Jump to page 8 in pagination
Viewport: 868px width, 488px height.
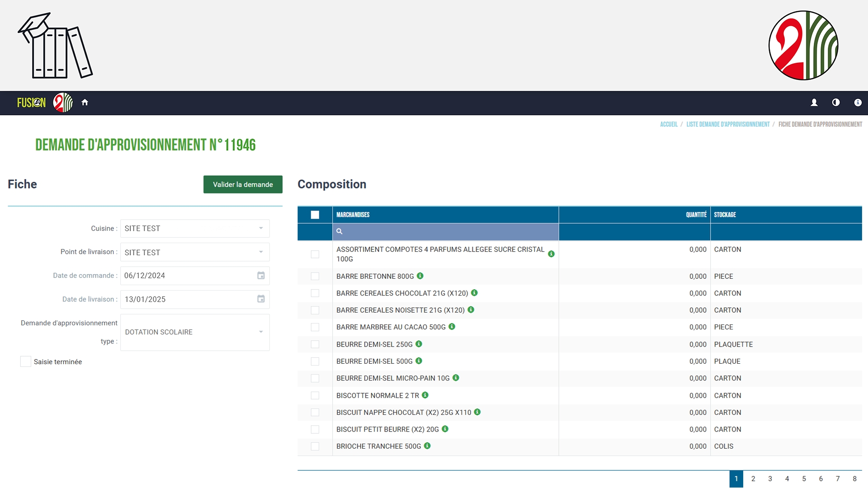point(854,479)
